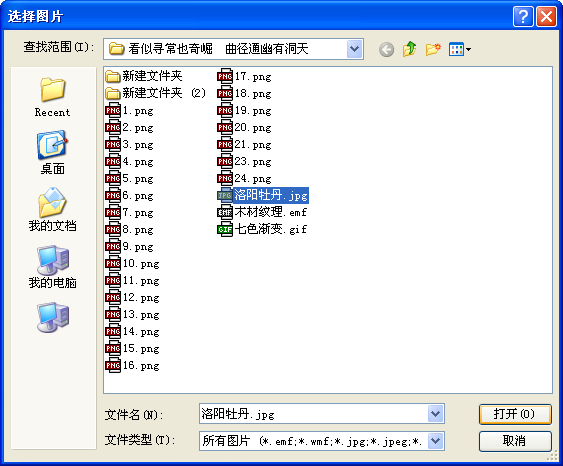The width and height of the screenshot is (563, 466).
Task: Create a new folder with toolbar icon
Action: pyautogui.click(x=433, y=49)
